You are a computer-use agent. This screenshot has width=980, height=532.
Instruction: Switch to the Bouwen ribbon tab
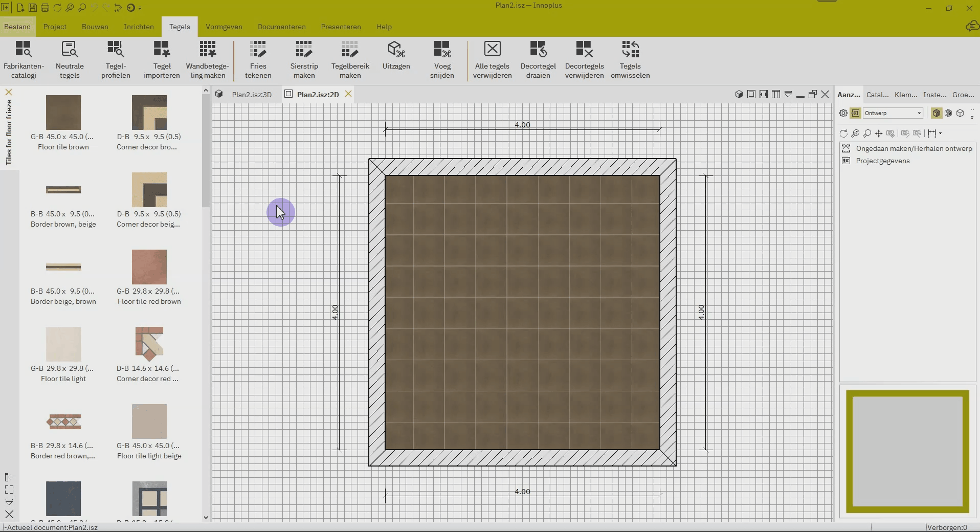(95, 27)
